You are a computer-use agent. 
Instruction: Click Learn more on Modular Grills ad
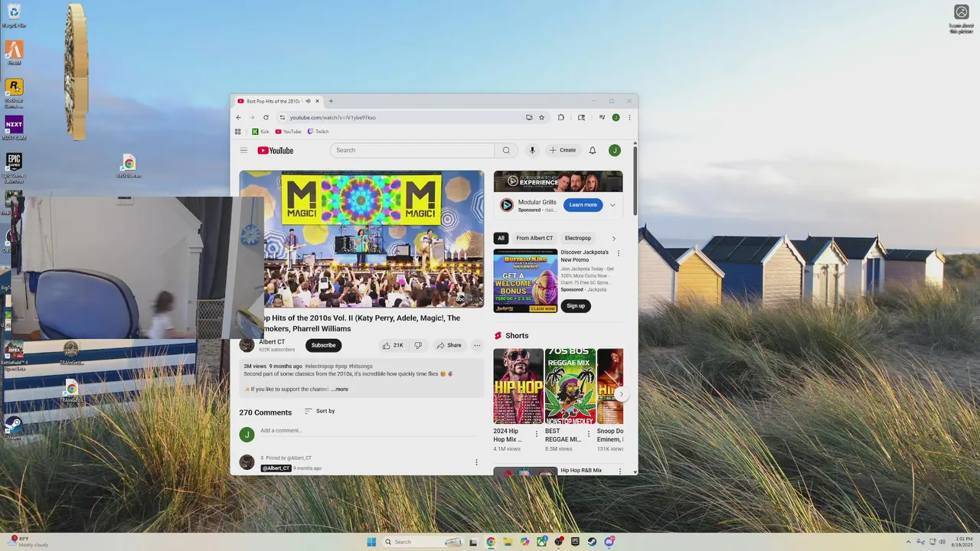583,205
